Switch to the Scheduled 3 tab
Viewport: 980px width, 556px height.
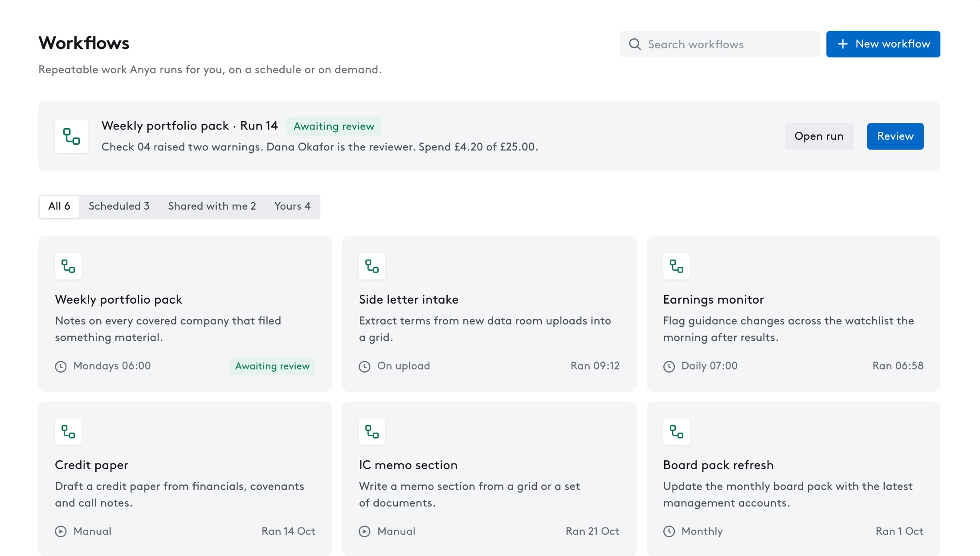pyautogui.click(x=119, y=207)
